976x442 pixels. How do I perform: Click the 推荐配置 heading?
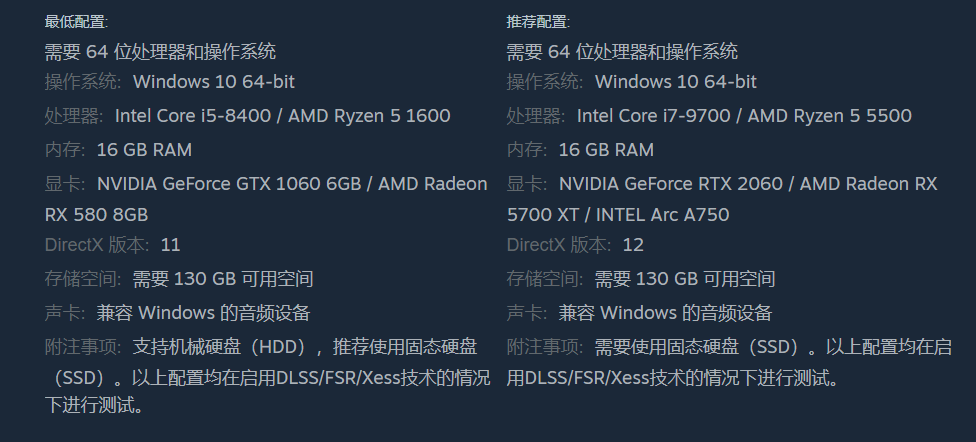click(x=538, y=22)
